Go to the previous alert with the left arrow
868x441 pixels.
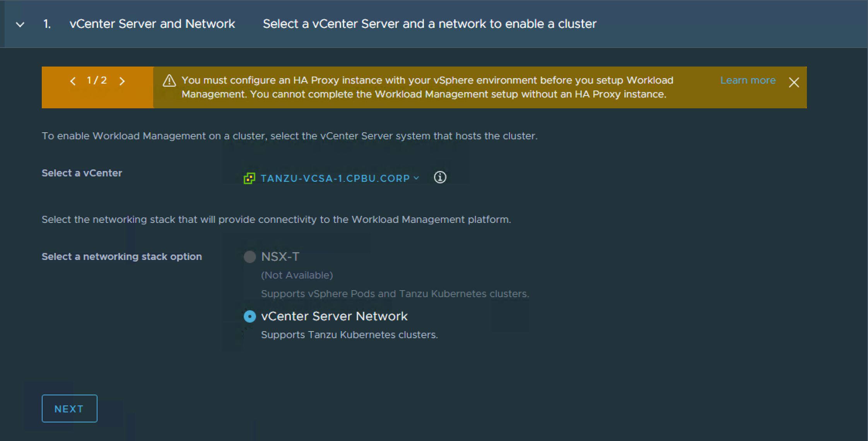73,81
